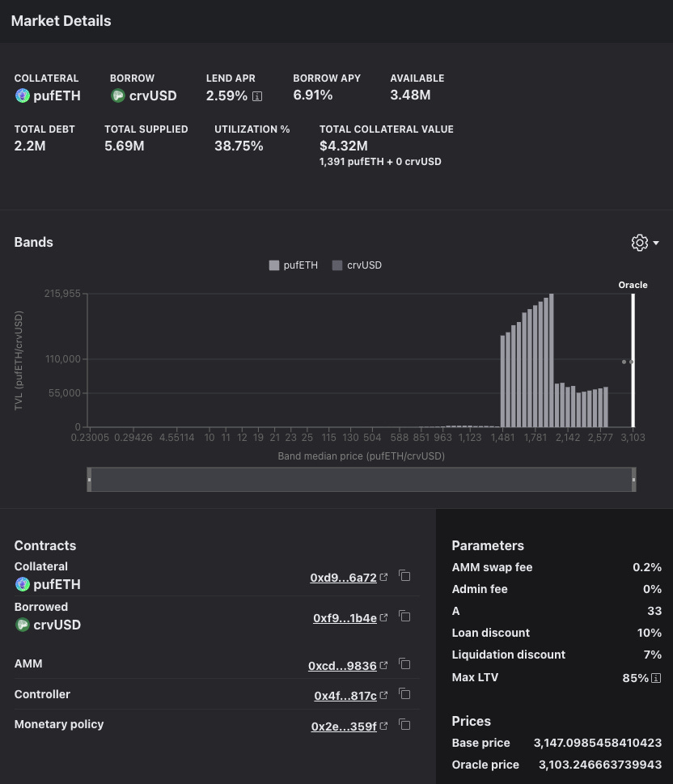Click the tallest pufETH band bar
The height and width of the screenshot is (784, 673).
[x=552, y=360]
